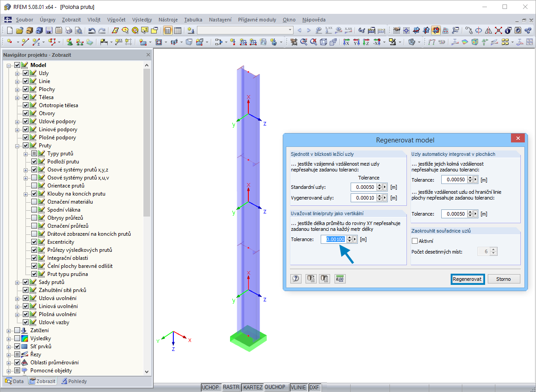Viewport: 536px width, 392px height.
Task: Open print preview magnifier icon
Action: point(78,31)
